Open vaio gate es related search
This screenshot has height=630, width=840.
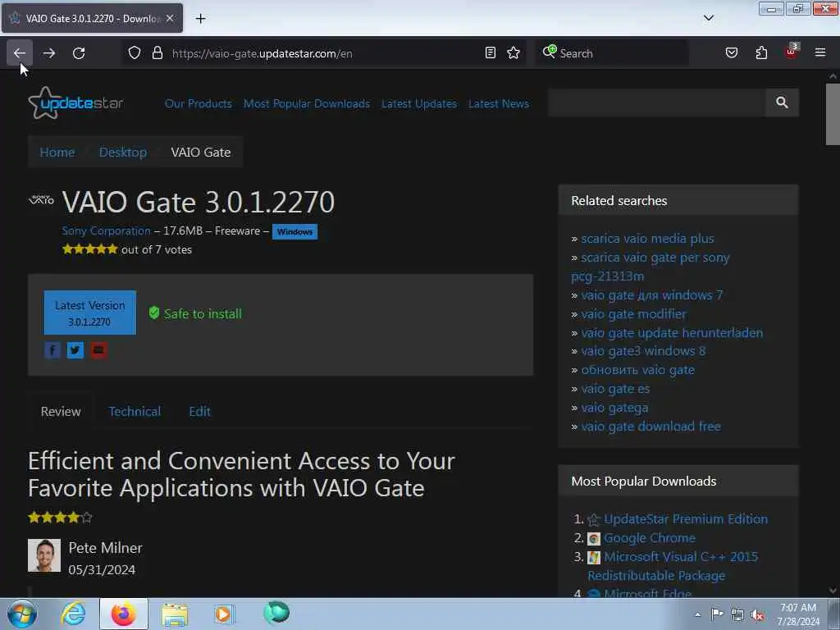(615, 389)
